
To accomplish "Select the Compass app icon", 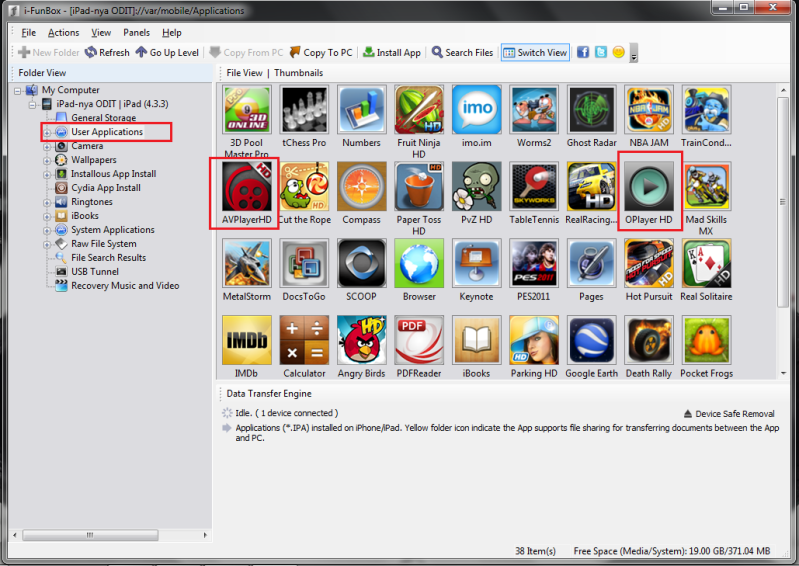I will point(361,186).
